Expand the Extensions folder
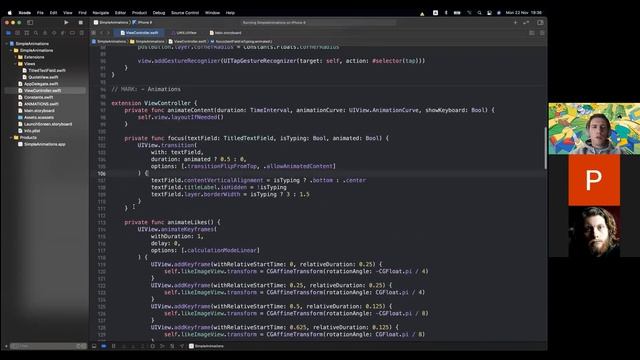 click(x=16, y=57)
